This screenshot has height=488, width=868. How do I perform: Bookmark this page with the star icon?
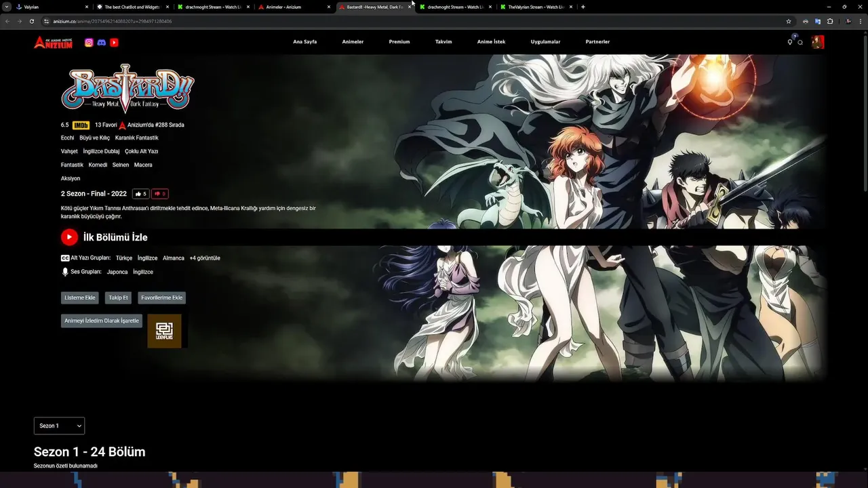789,21
